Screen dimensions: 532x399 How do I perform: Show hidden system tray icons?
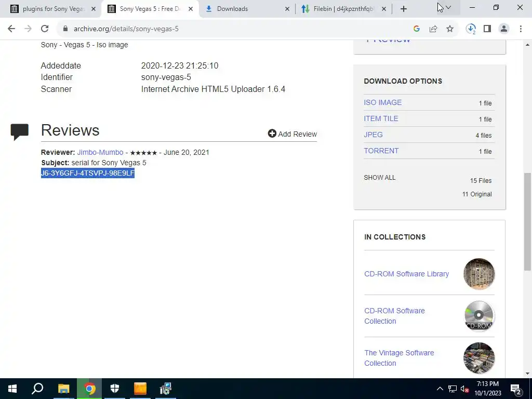[440, 389]
